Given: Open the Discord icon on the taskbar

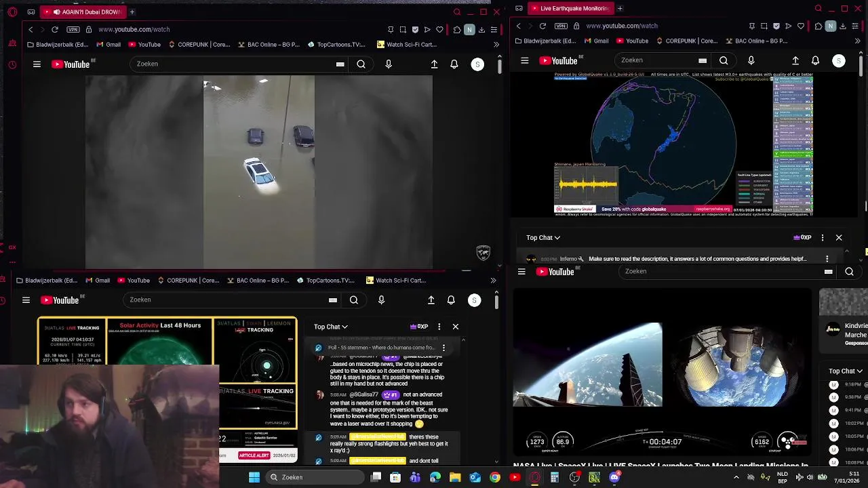Looking at the screenshot, I should pyautogui.click(x=614, y=478).
